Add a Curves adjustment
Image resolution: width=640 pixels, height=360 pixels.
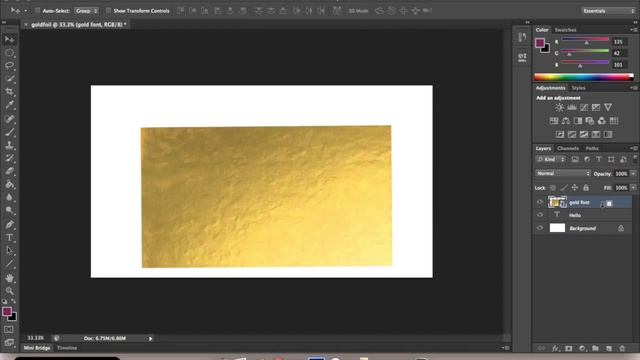[x=584, y=107]
